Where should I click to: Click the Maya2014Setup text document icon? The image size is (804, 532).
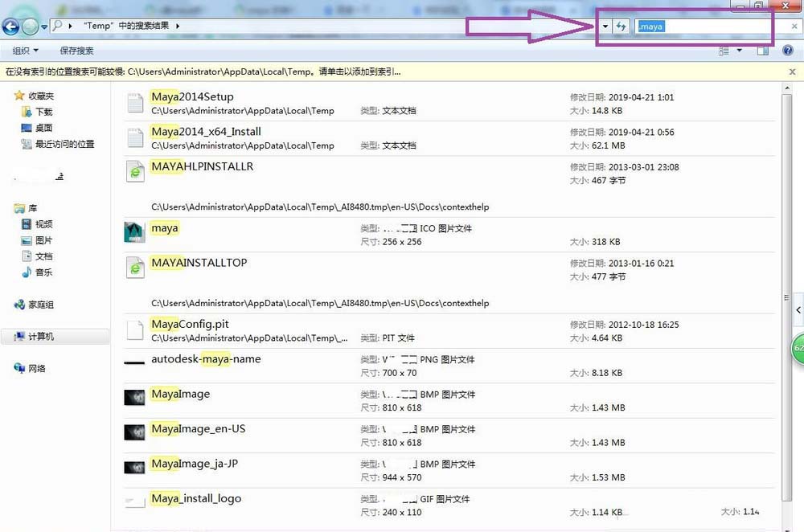[x=135, y=103]
